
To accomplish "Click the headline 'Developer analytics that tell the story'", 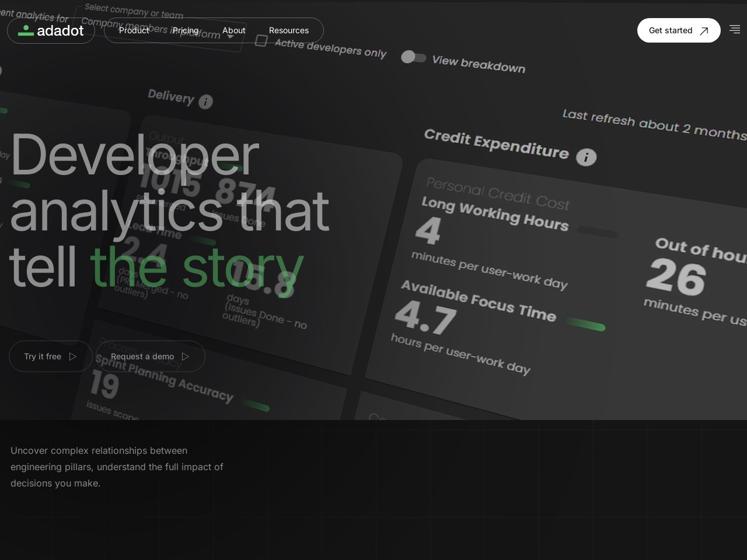I will [169, 210].
